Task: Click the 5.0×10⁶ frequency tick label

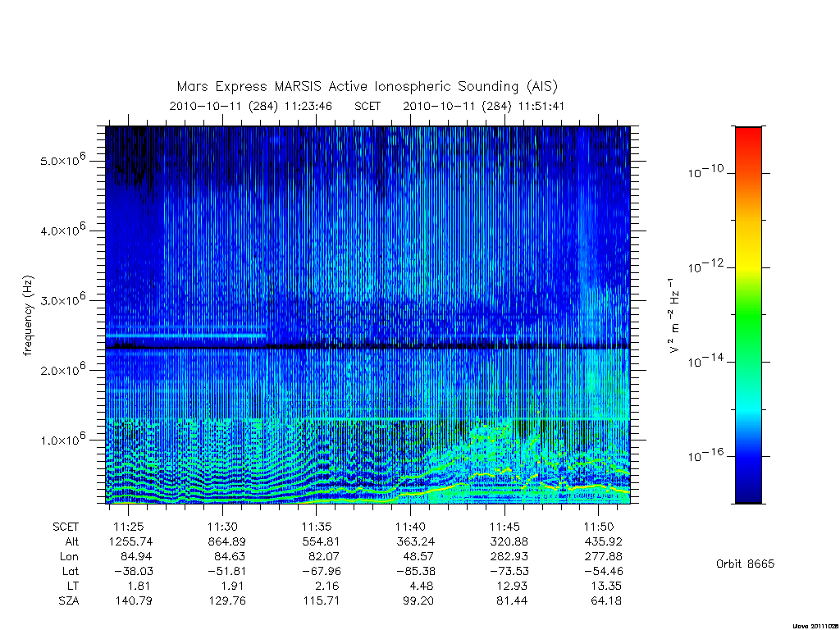Action: click(62, 159)
